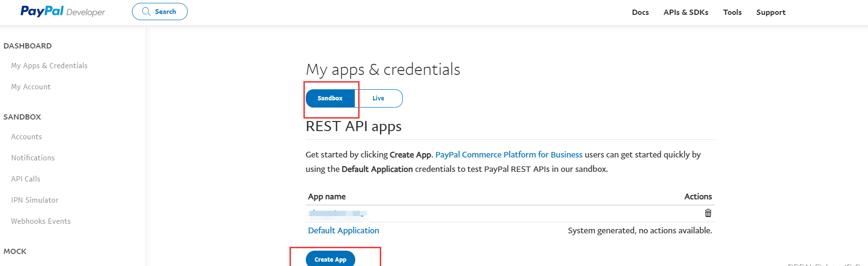
Task: Click the 'REST API apps' heading
Action: tap(354, 126)
